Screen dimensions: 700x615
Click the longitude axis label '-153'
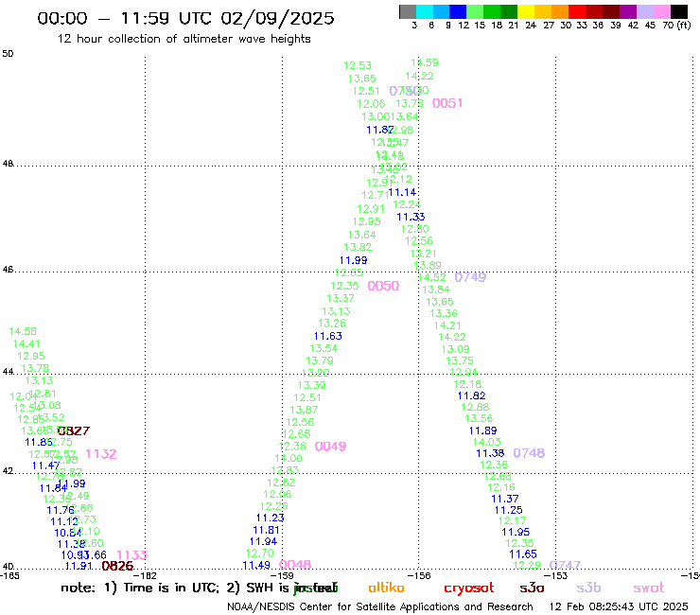tap(556, 575)
